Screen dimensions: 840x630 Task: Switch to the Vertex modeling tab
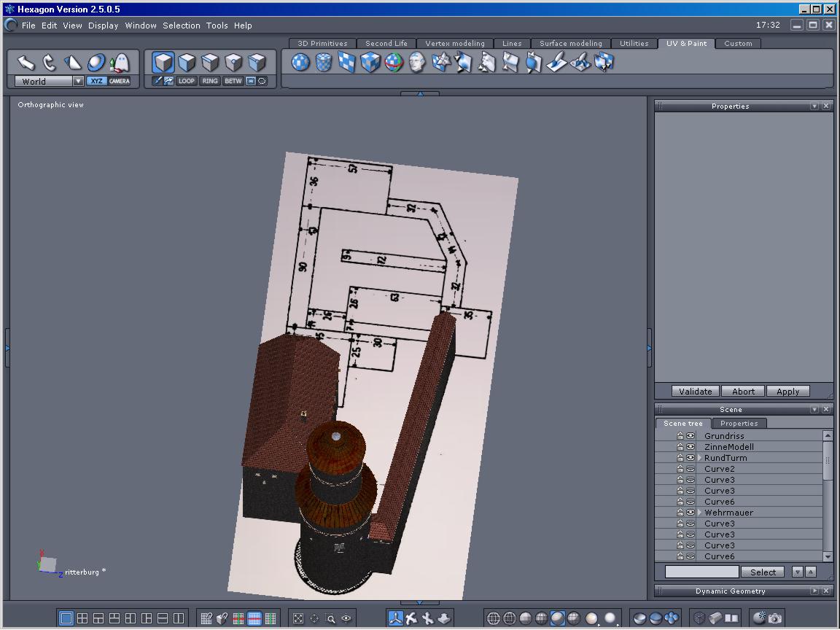[455, 44]
